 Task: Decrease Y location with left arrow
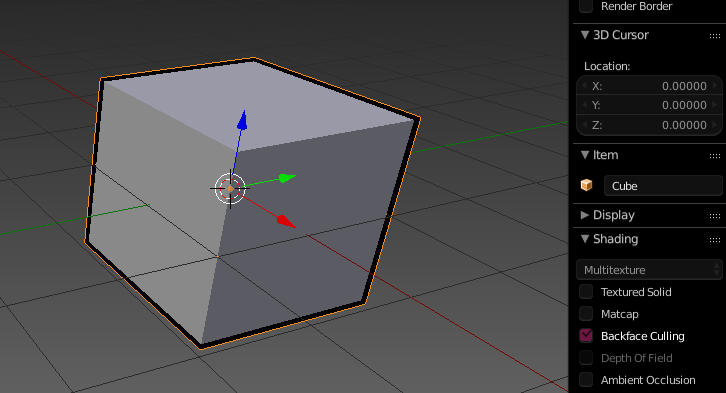(x=583, y=105)
